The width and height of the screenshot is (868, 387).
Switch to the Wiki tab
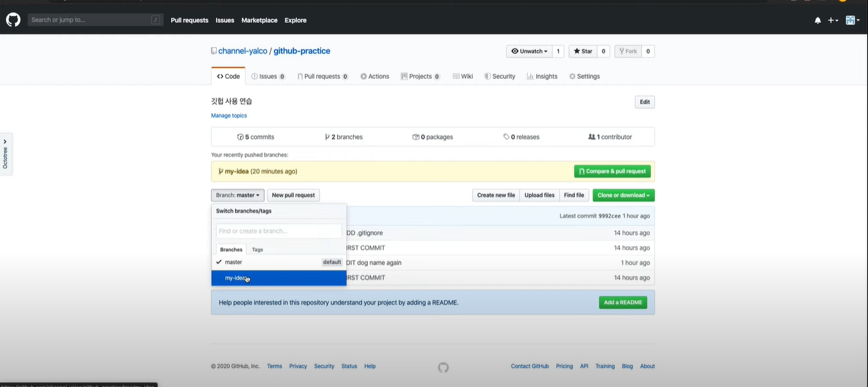[463, 76]
